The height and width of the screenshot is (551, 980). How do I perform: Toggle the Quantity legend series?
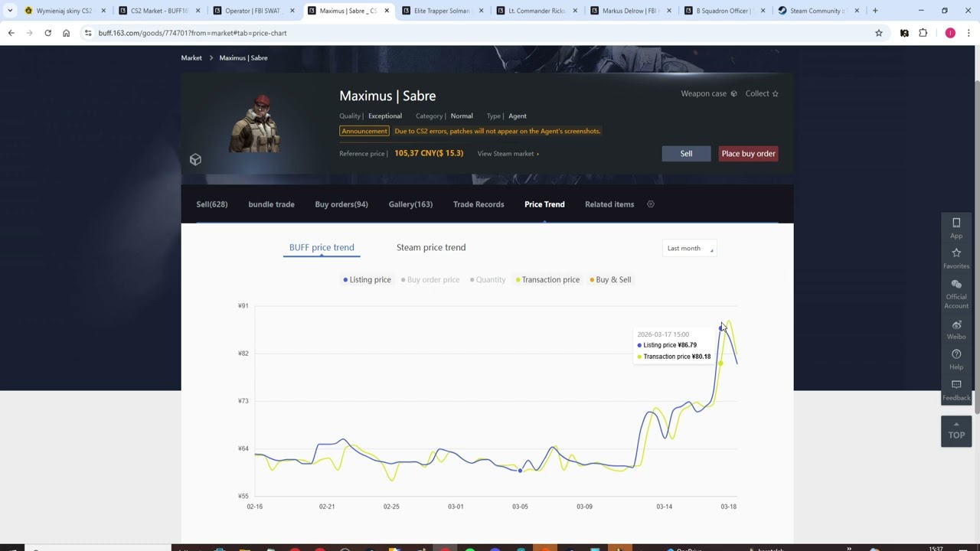pos(488,279)
